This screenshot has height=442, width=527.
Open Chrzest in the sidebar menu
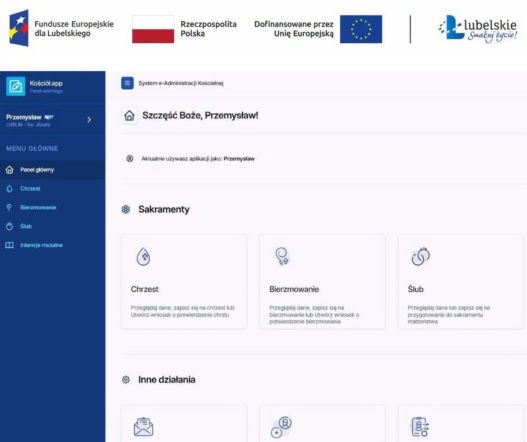pos(52,189)
